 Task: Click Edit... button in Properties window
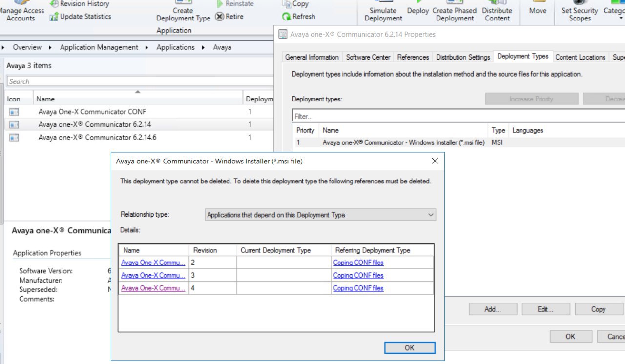545,309
